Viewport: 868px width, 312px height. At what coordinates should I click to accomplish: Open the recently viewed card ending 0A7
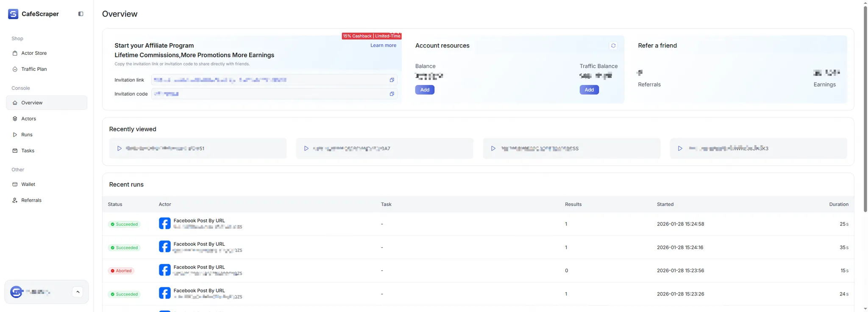point(385,149)
